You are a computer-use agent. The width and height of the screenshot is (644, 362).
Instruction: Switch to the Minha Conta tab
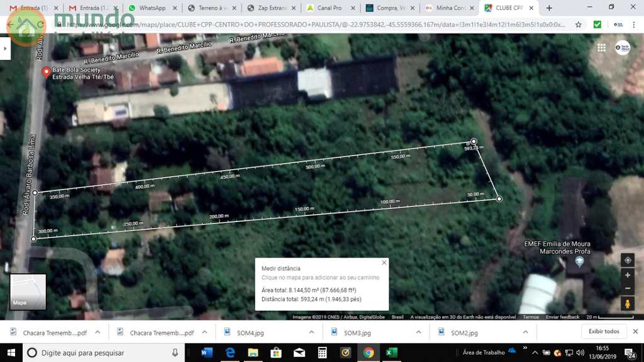click(449, 8)
